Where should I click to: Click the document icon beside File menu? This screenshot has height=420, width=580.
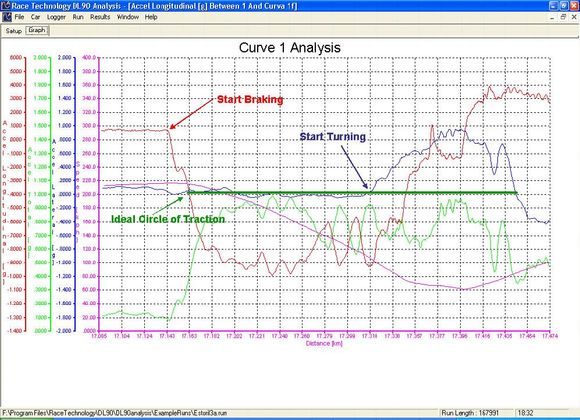click(7, 17)
